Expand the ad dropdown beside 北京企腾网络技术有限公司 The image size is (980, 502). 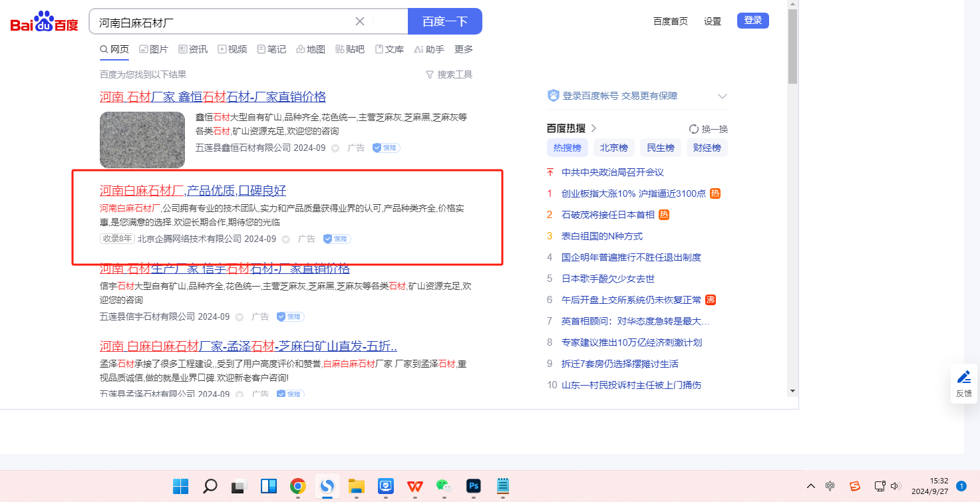pos(285,239)
